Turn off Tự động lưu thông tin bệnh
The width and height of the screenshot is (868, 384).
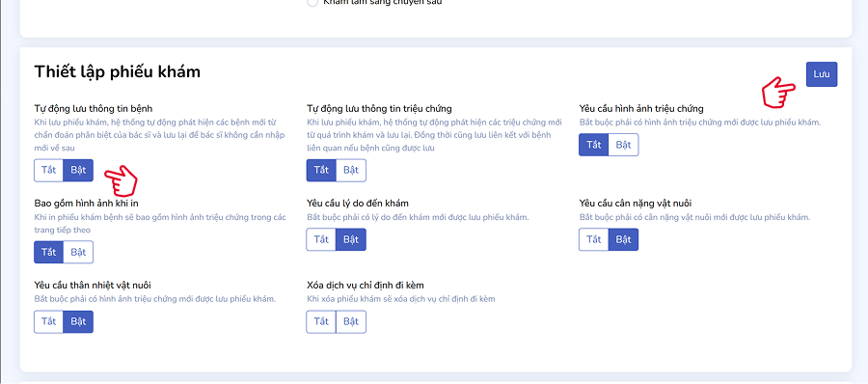click(49, 170)
